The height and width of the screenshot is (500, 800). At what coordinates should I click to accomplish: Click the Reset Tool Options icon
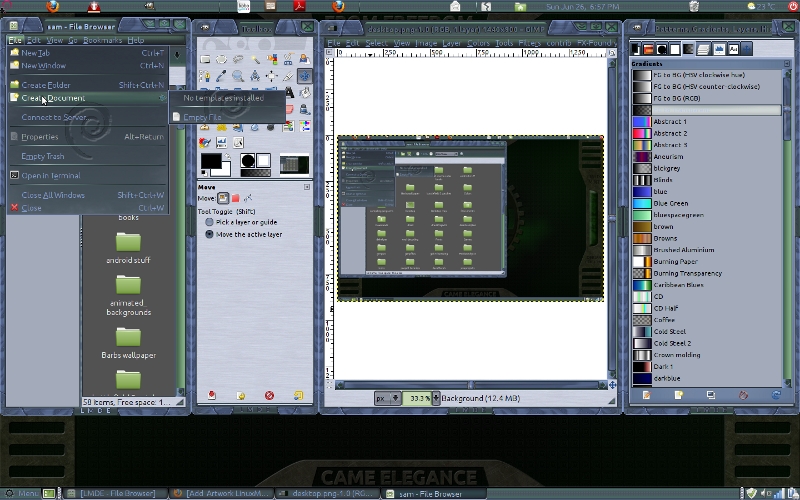pyautogui.click(x=298, y=395)
